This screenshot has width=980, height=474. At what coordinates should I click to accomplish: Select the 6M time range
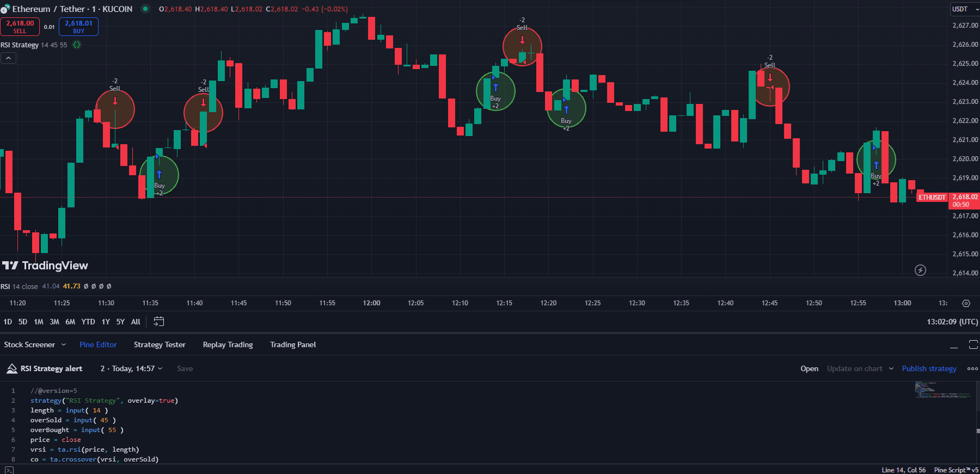(70, 322)
